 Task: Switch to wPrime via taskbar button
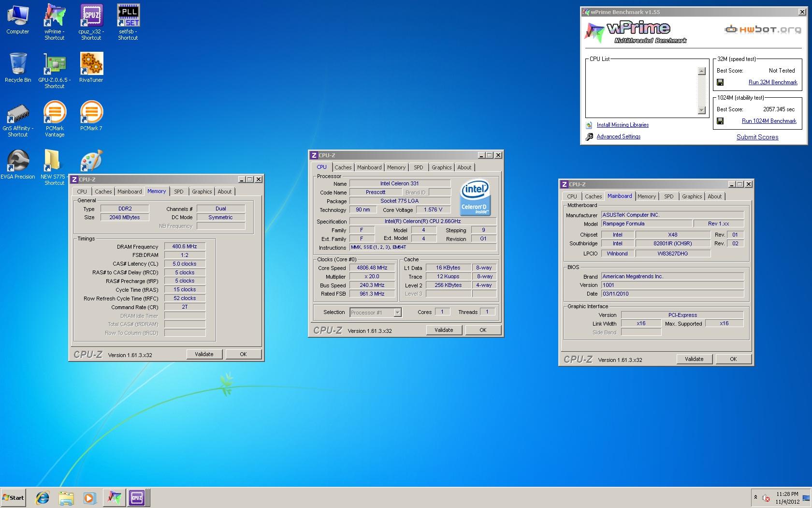click(x=114, y=497)
